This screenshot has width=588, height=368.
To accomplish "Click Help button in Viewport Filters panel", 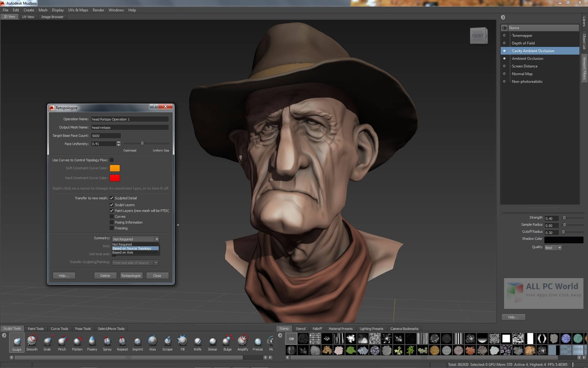I will [513, 317].
